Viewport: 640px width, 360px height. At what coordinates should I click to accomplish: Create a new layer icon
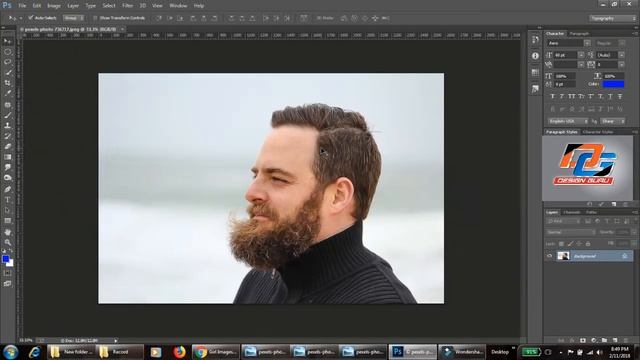coord(615,340)
